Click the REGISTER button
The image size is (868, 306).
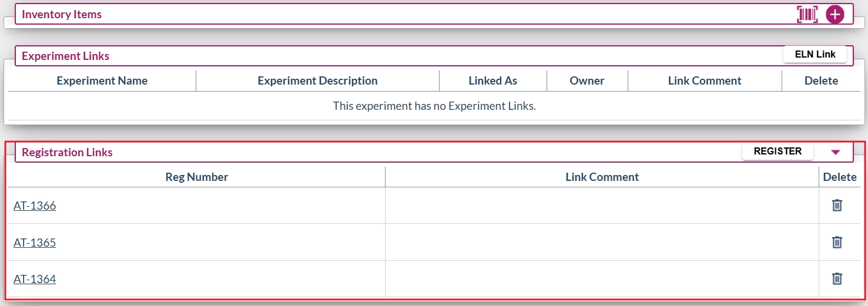pos(777,152)
